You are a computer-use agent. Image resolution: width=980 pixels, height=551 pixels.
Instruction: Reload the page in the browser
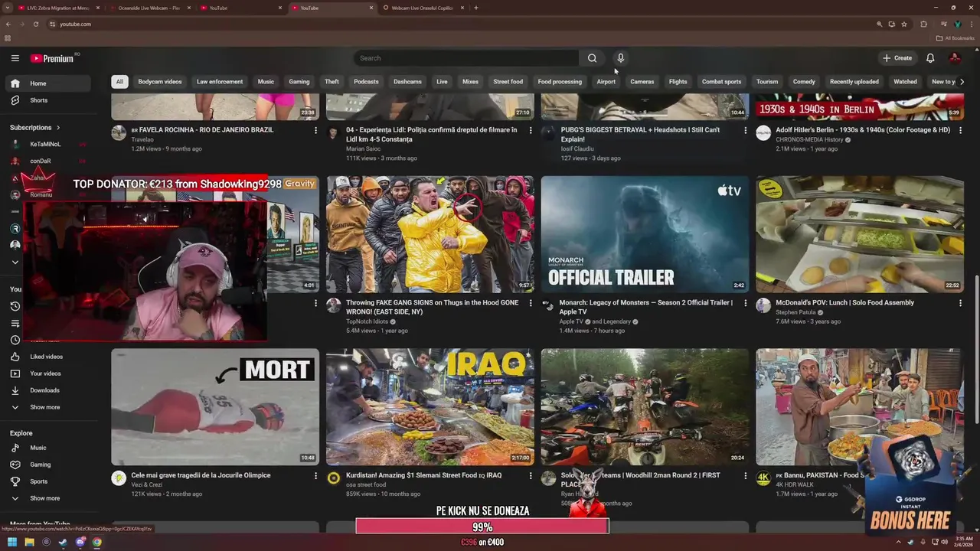tap(35, 24)
